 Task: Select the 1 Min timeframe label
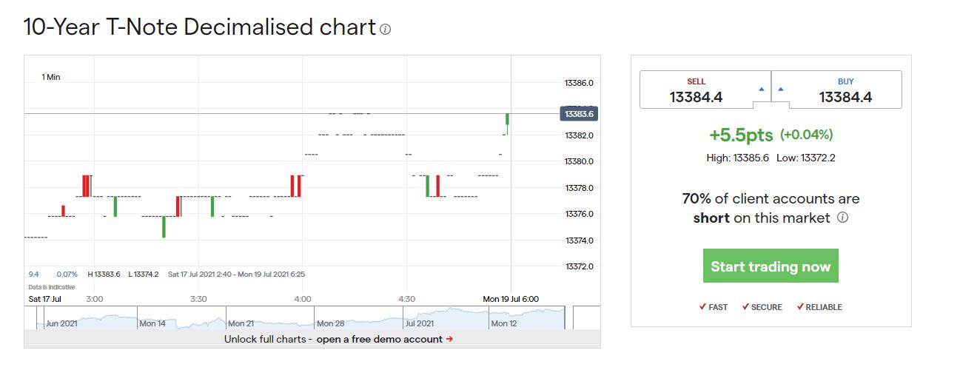pyautogui.click(x=51, y=77)
